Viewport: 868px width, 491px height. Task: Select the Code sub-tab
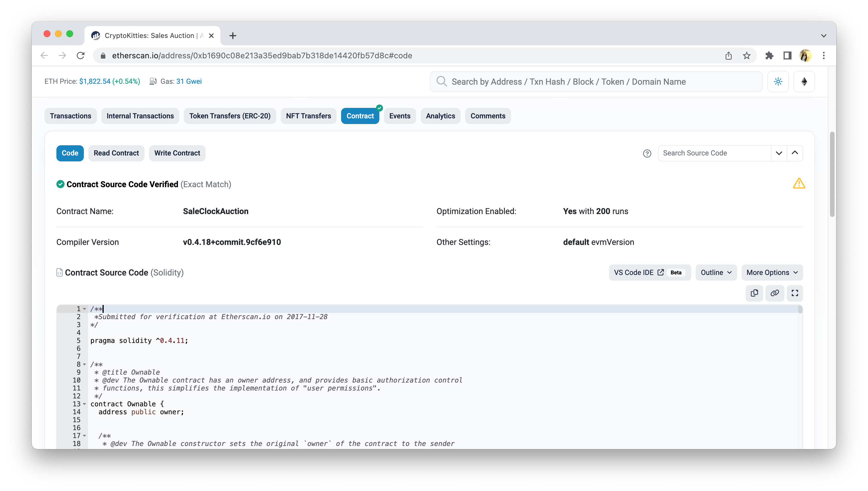70,153
